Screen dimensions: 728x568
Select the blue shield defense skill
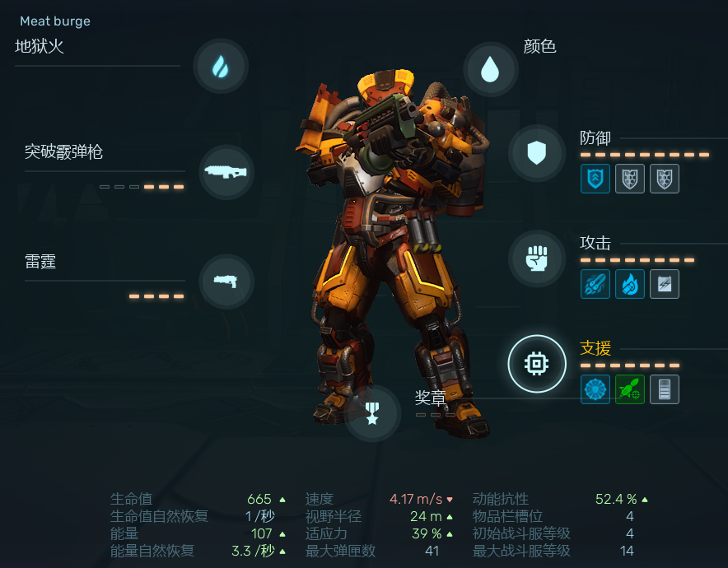click(595, 178)
